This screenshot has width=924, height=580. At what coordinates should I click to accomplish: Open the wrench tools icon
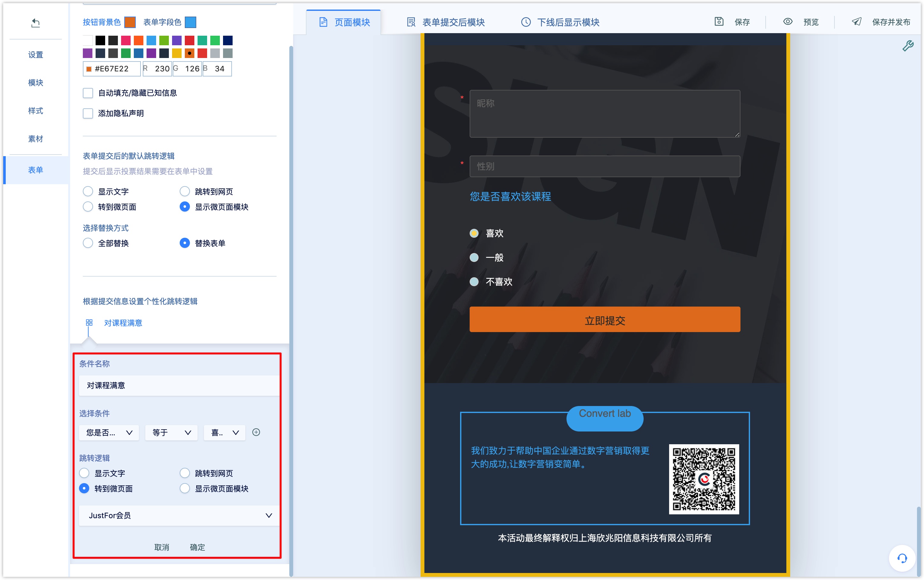tap(907, 46)
